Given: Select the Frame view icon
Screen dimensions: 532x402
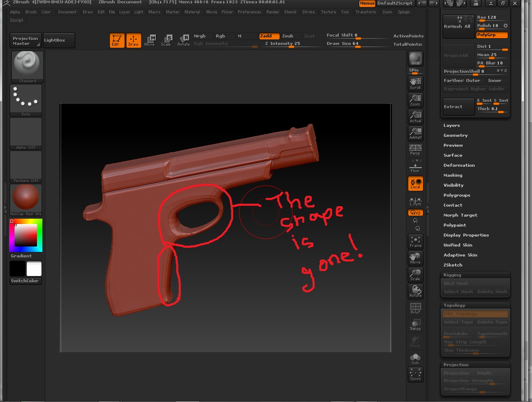Looking at the screenshot, I should tap(415, 241).
